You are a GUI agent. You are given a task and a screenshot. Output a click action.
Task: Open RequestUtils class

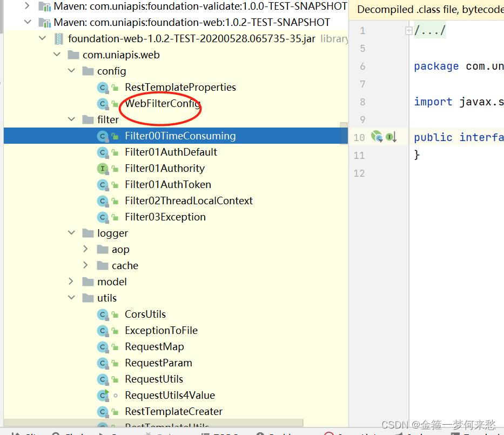(x=154, y=379)
